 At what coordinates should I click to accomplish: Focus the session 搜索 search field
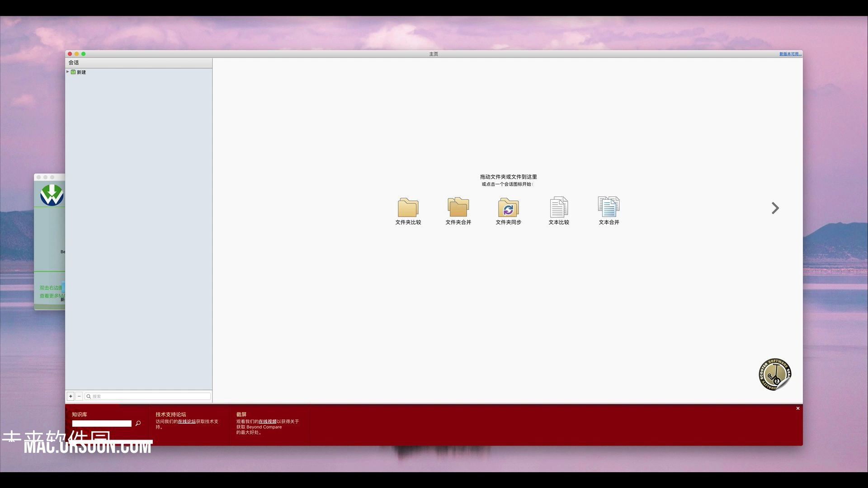point(148,396)
